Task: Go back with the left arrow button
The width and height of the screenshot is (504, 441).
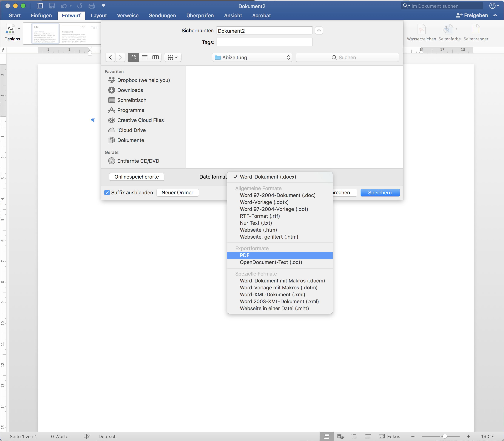Action: coord(110,57)
